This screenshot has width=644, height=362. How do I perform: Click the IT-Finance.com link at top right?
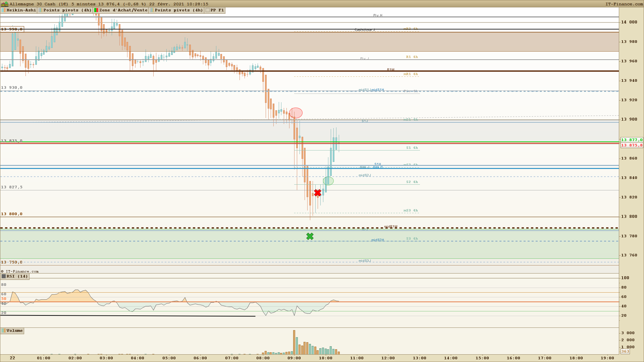pos(624,4)
